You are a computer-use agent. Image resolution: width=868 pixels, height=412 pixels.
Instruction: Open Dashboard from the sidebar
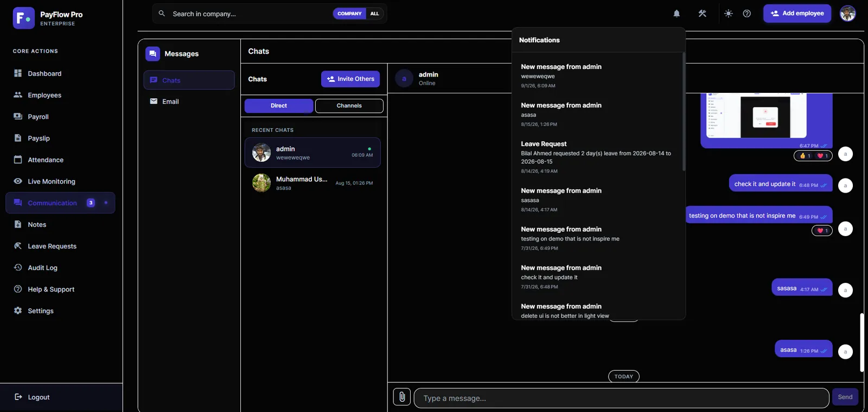pyautogui.click(x=60, y=73)
